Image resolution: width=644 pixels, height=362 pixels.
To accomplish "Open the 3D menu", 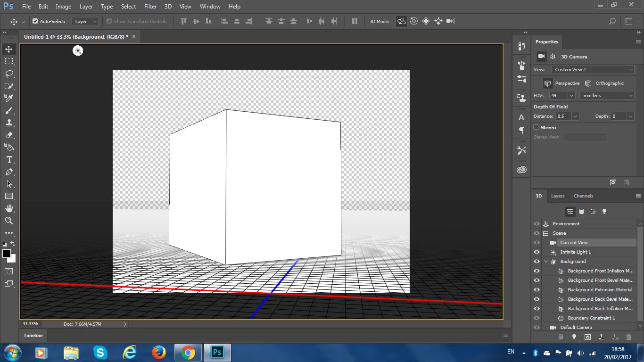I will coord(168,7).
